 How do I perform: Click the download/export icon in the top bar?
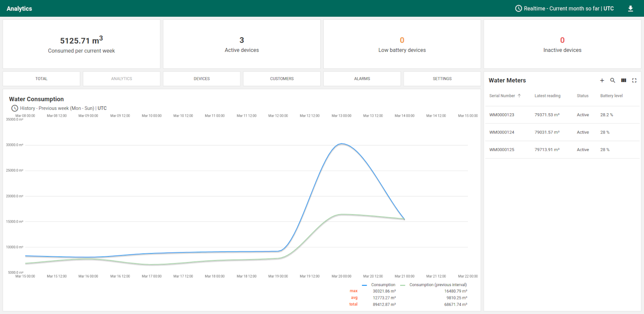tap(630, 8)
